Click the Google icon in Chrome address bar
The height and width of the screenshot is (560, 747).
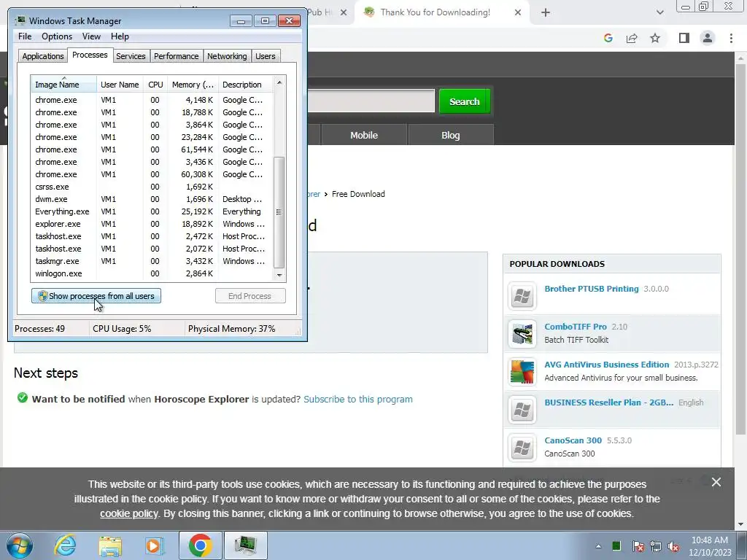coord(608,38)
